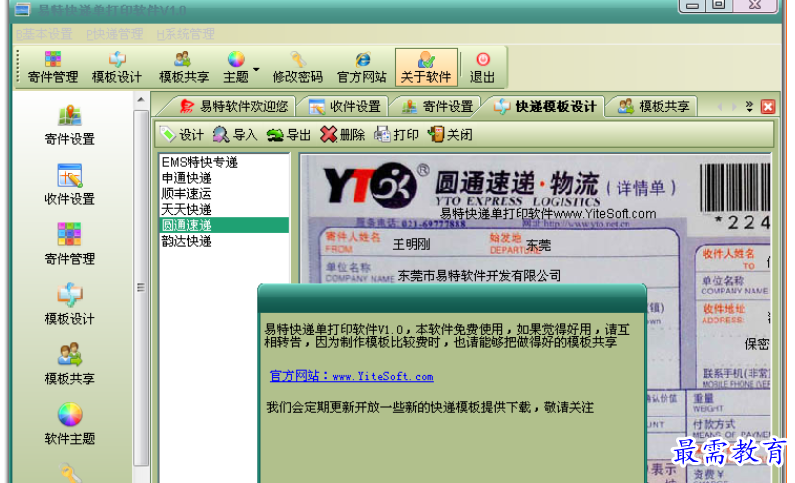Expand the 主题 dropdown arrow
795x483 pixels.
coord(256,69)
